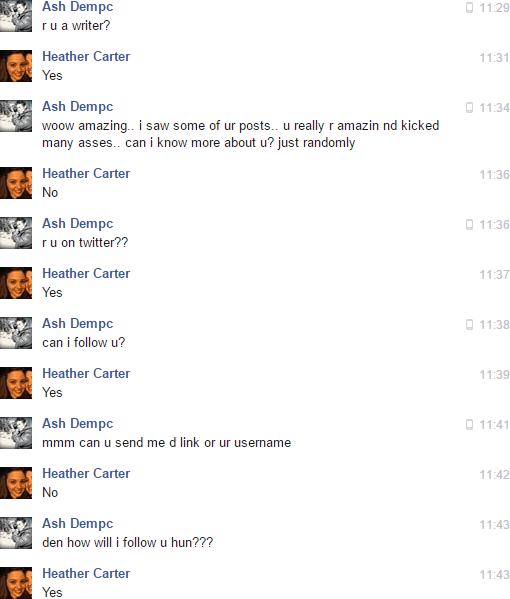Viewport: 510px width, 599px height.
Task: Click the 11:31 timestamp on Heather's first Yes
Action: click(x=495, y=58)
